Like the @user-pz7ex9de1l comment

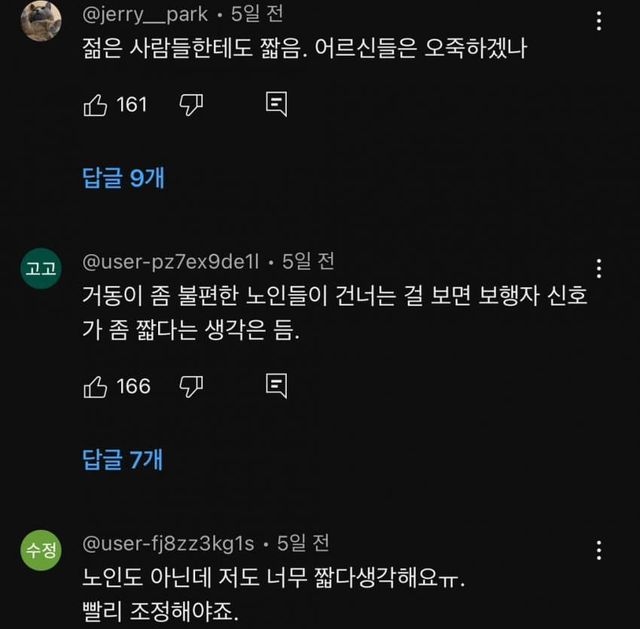tap(96, 386)
